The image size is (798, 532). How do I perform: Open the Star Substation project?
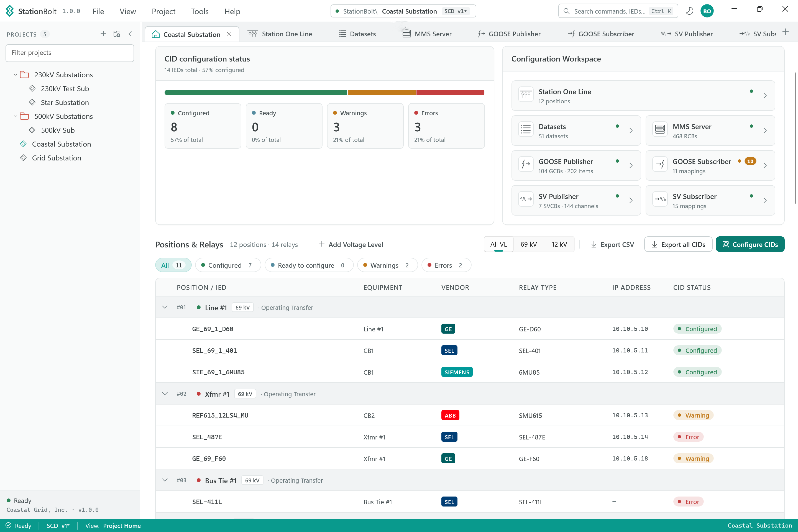coord(65,103)
